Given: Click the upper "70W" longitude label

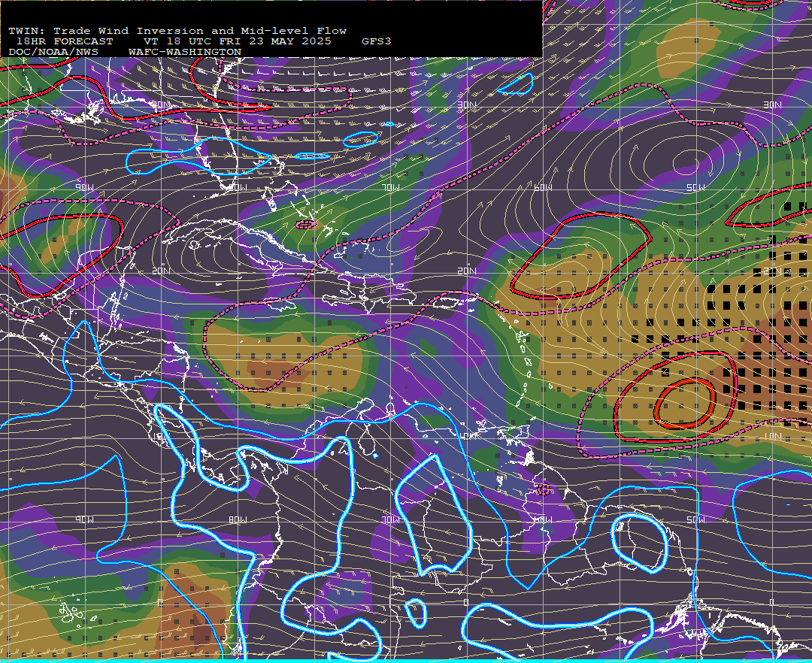Looking at the screenshot, I should pos(391,187).
